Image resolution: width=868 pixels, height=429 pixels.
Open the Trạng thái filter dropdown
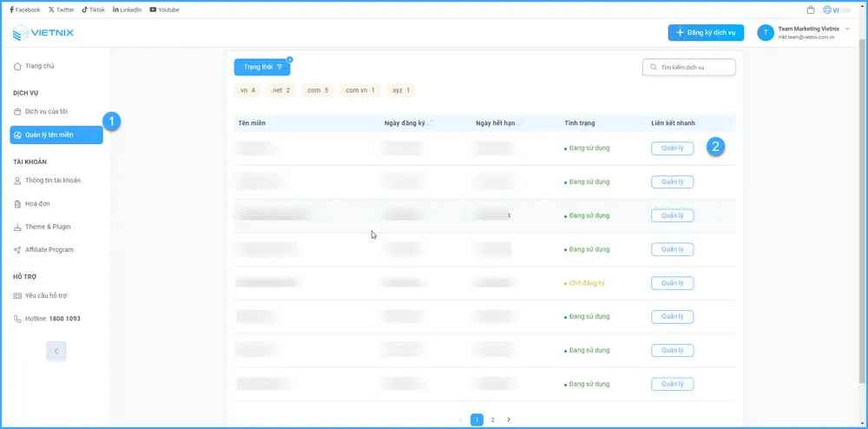[x=262, y=67]
